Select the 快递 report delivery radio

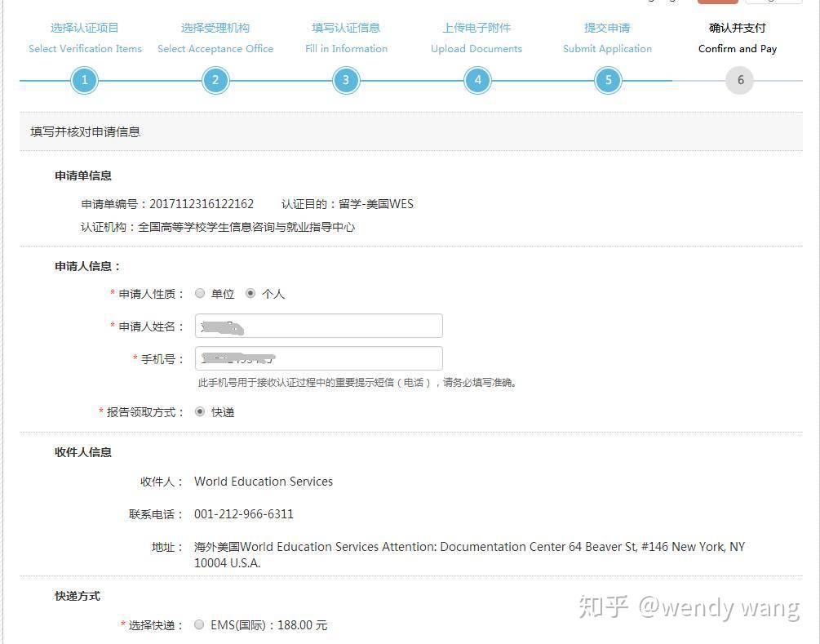[x=200, y=412]
